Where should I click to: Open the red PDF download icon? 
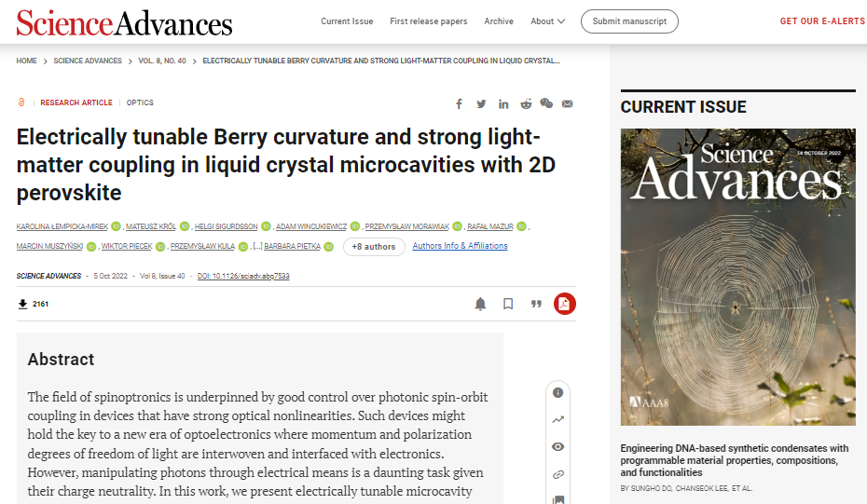pyautogui.click(x=565, y=304)
